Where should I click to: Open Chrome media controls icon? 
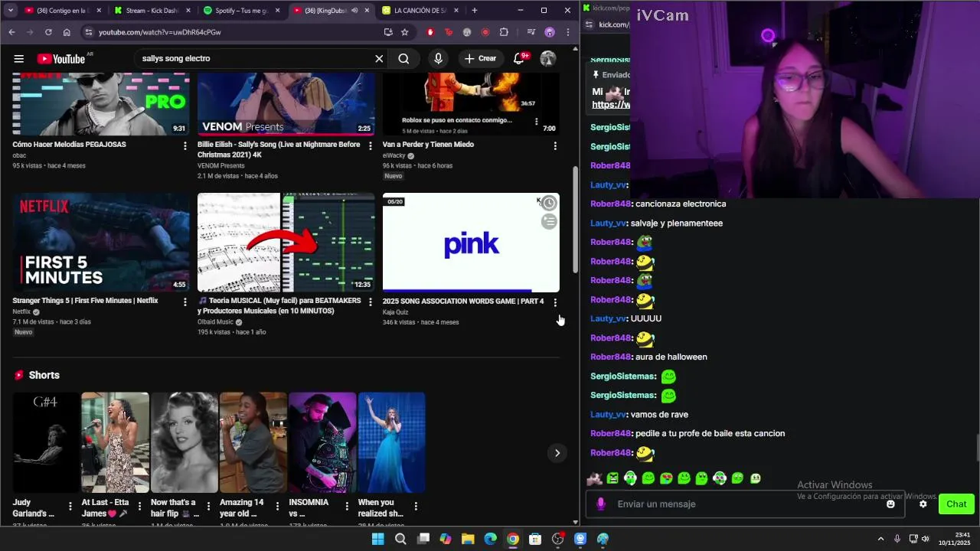click(531, 32)
